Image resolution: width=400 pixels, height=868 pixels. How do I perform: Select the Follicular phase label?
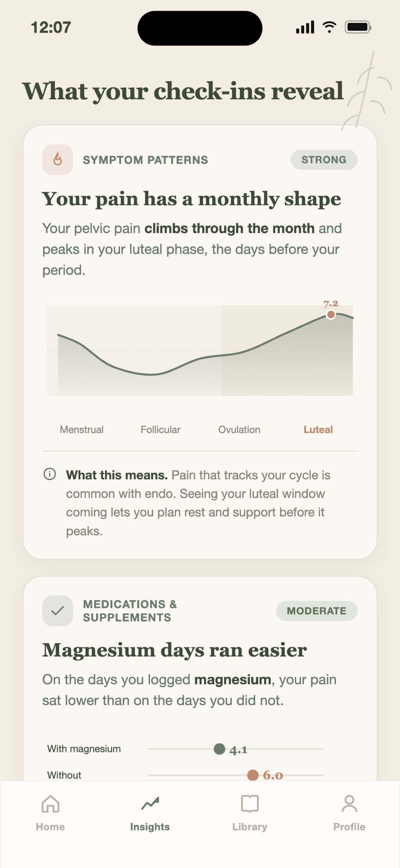tap(161, 430)
